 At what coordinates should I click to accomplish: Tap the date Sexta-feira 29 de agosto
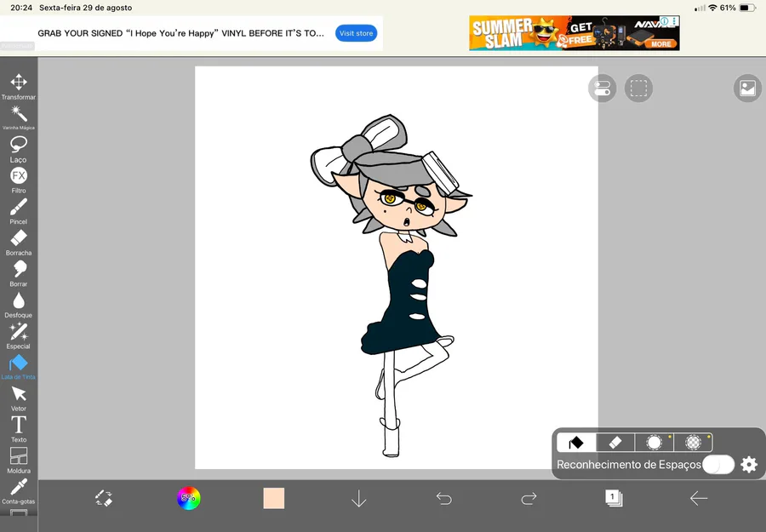[85, 8]
